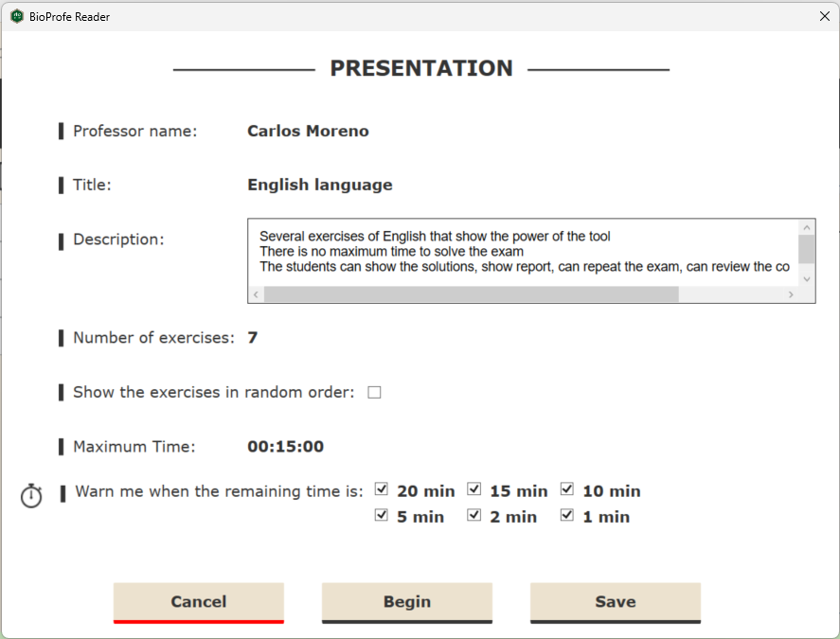Click the BioProfe Reader title bar icon
This screenshot has width=840, height=639.
pos(17,16)
